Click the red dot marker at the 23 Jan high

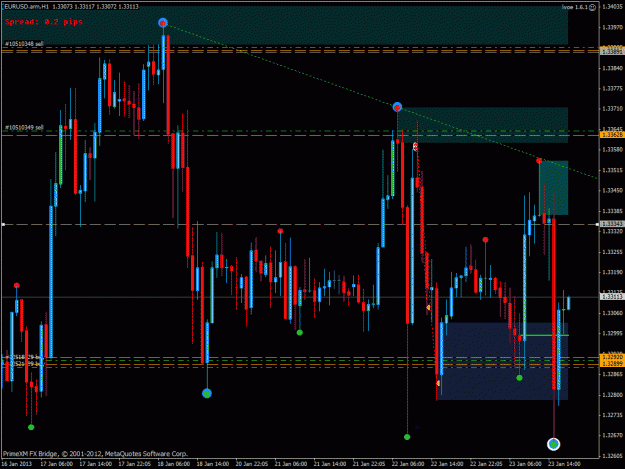coord(539,161)
